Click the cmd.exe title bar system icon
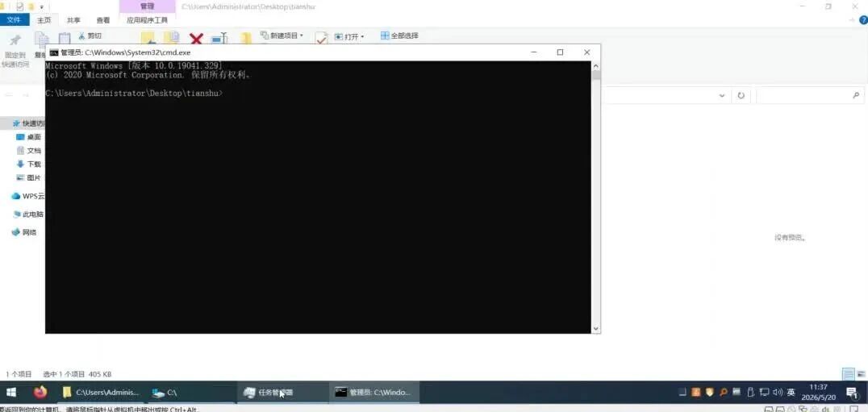The height and width of the screenshot is (412, 868). click(54, 52)
